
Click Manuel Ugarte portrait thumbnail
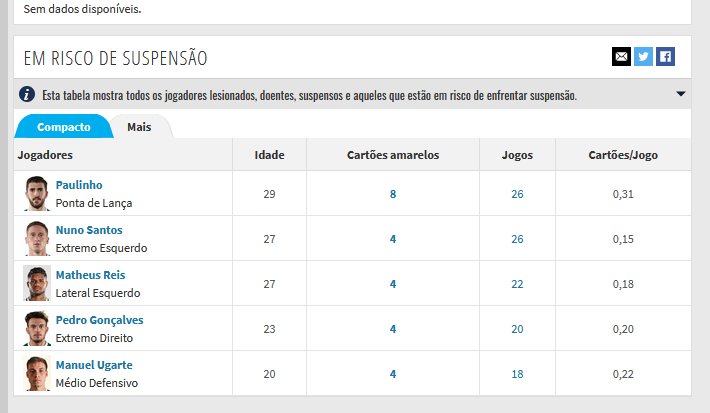(37, 373)
